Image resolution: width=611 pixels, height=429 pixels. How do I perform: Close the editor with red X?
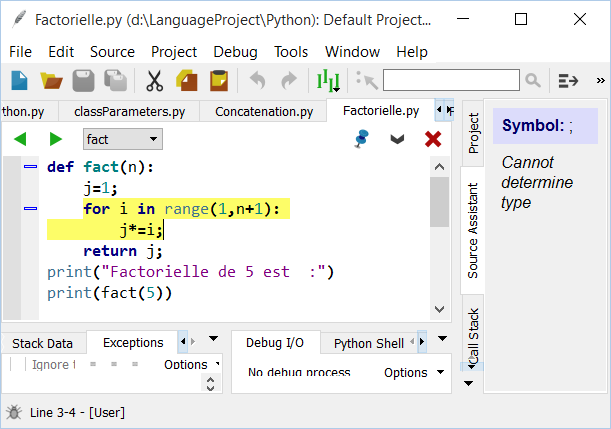[x=433, y=139]
